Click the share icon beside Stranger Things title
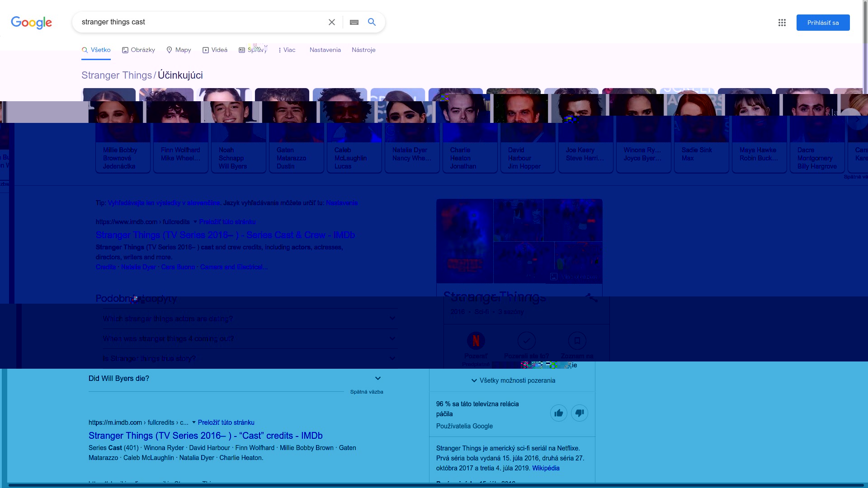 [591, 298]
